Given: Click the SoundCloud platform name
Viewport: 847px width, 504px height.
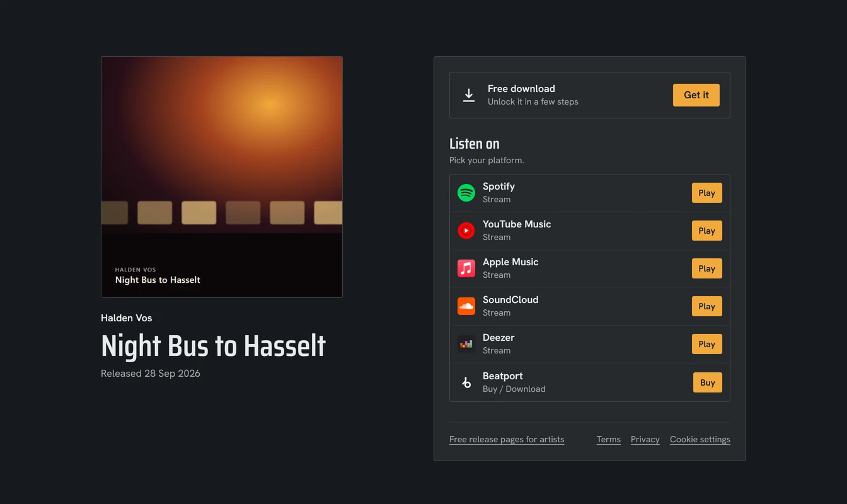Looking at the screenshot, I should (510, 300).
